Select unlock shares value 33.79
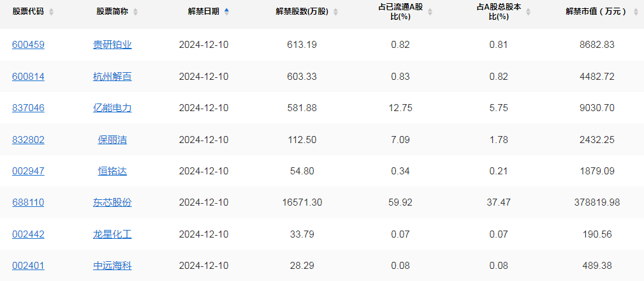 point(302,234)
